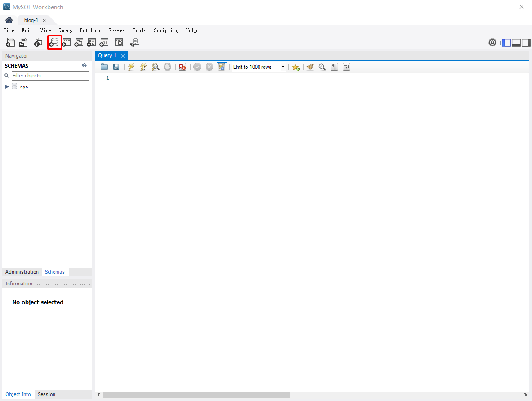
Task: Go to home screen icon
Action: [x=9, y=20]
